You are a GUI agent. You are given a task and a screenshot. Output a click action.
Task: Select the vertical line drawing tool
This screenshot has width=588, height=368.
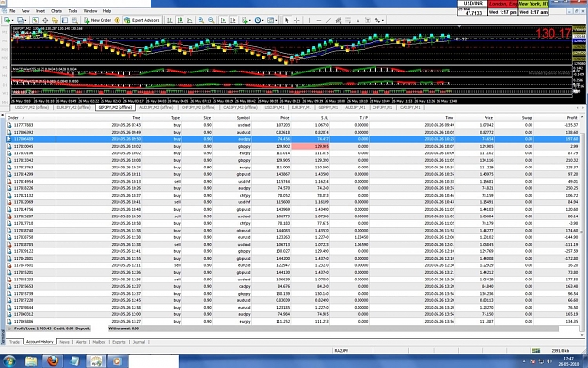[309, 20]
